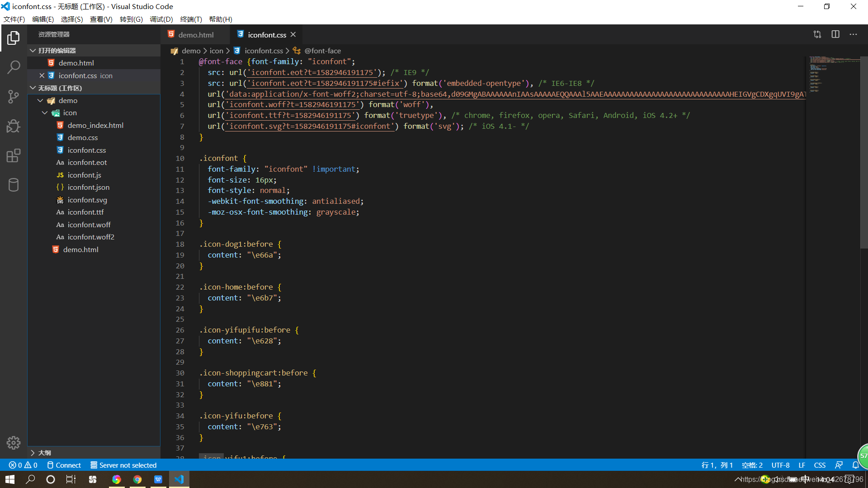
Task: Open Cortana circle on taskbar
Action: coord(51,479)
